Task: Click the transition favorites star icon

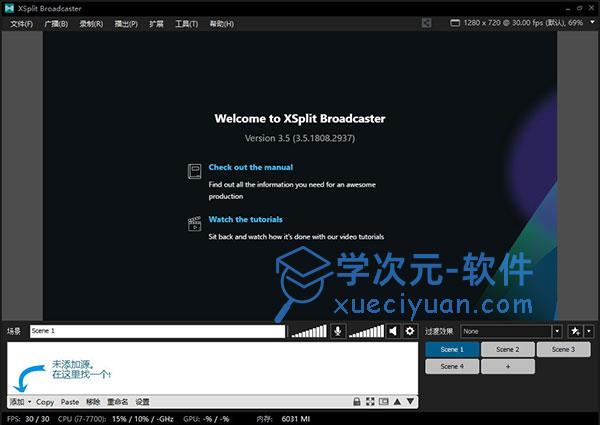Action: [x=575, y=331]
